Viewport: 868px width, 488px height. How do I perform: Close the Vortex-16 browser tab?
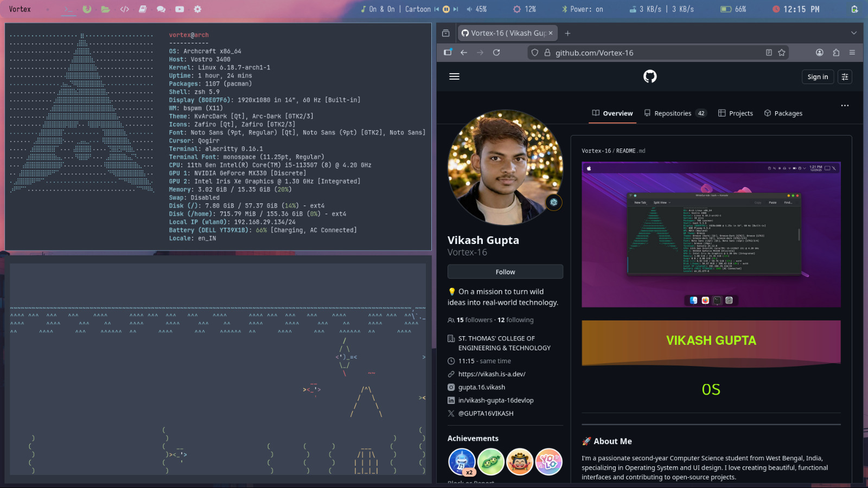tap(551, 33)
